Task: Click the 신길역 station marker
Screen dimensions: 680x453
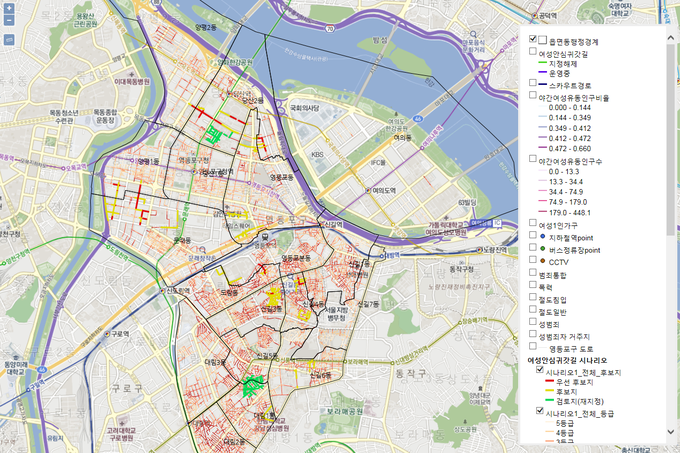Action: pos(322,225)
